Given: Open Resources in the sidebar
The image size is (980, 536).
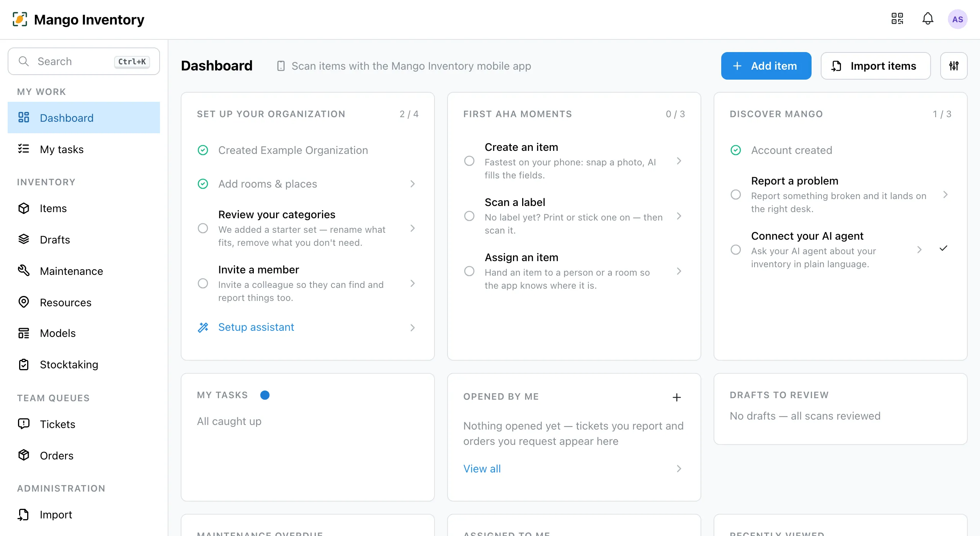Looking at the screenshot, I should (84, 302).
